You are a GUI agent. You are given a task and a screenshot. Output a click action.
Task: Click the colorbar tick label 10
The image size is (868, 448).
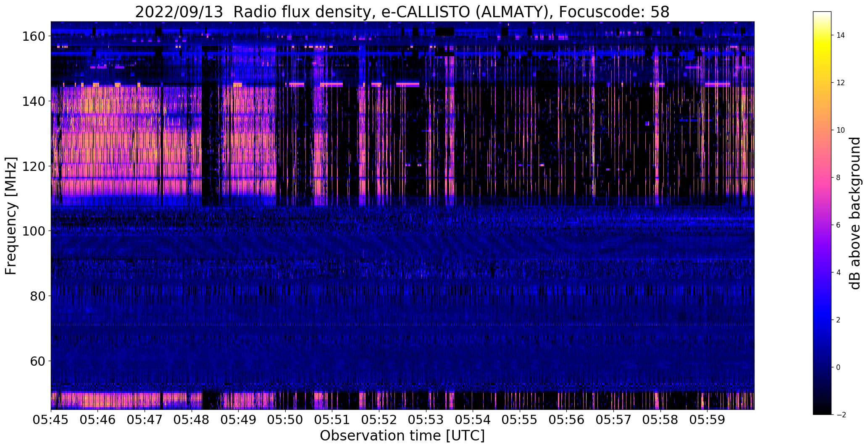[x=841, y=130]
